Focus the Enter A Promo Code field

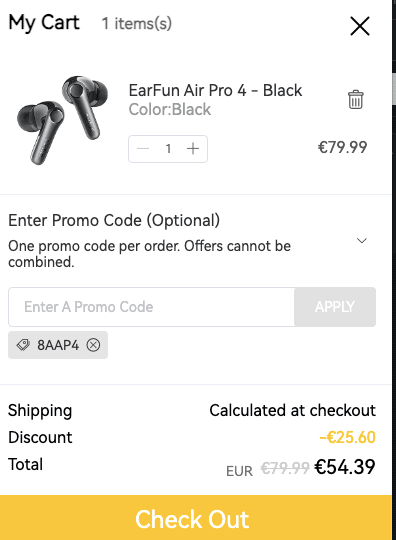coord(152,307)
